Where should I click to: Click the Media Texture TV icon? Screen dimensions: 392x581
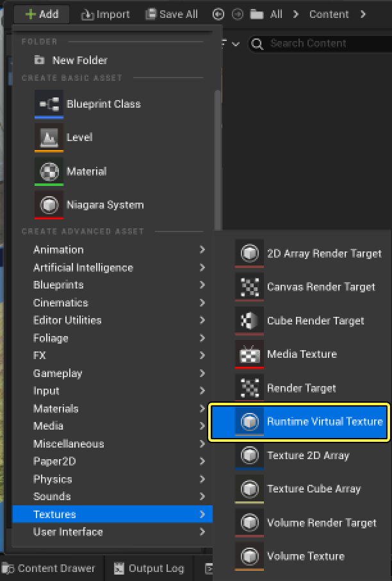250,354
